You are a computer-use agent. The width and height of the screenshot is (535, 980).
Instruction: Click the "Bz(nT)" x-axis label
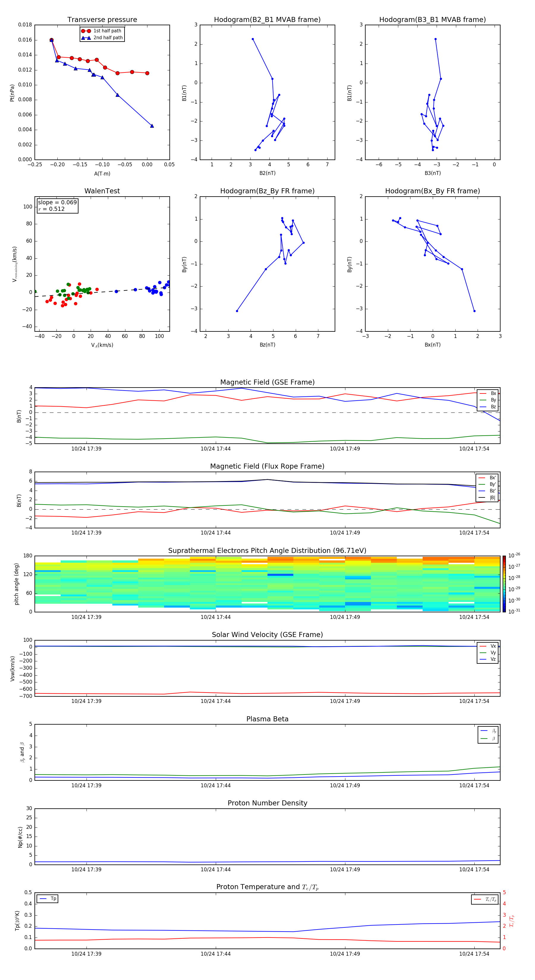coord(267,345)
